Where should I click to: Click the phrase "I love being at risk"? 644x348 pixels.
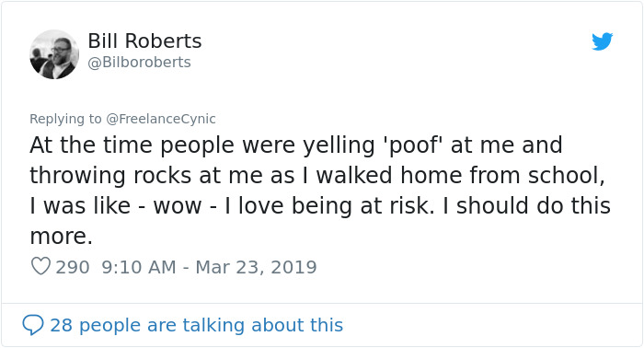pyautogui.click(x=329, y=206)
